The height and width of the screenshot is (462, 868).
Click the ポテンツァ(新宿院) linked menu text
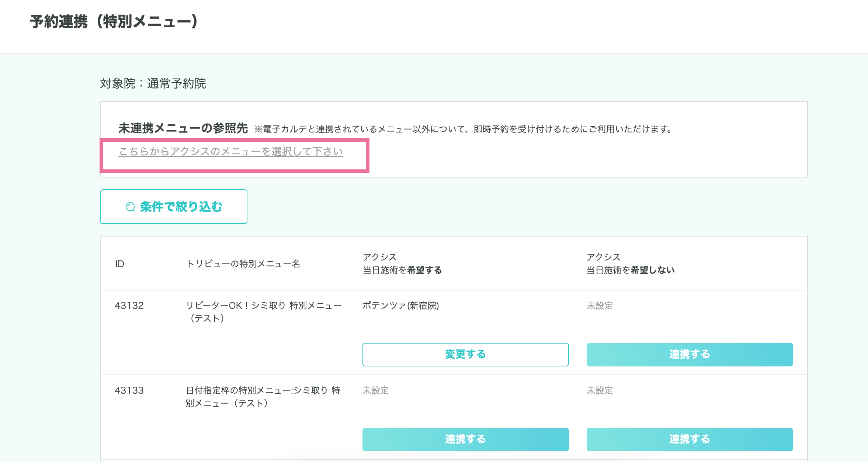click(x=400, y=306)
